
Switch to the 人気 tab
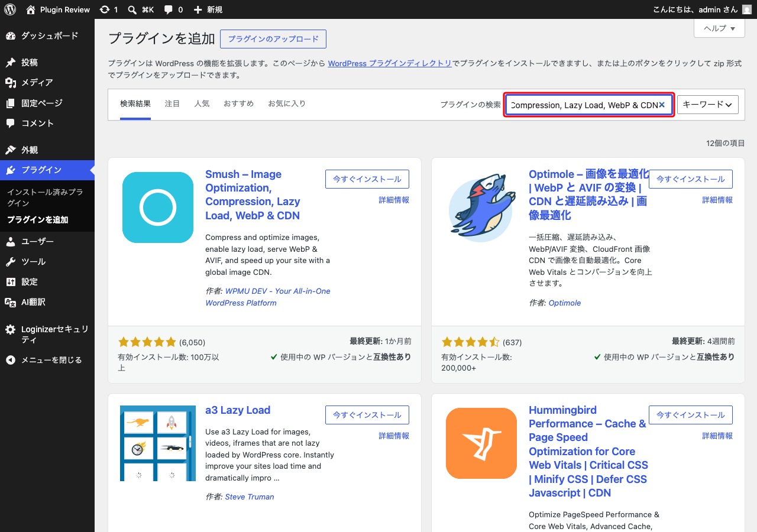coord(202,104)
